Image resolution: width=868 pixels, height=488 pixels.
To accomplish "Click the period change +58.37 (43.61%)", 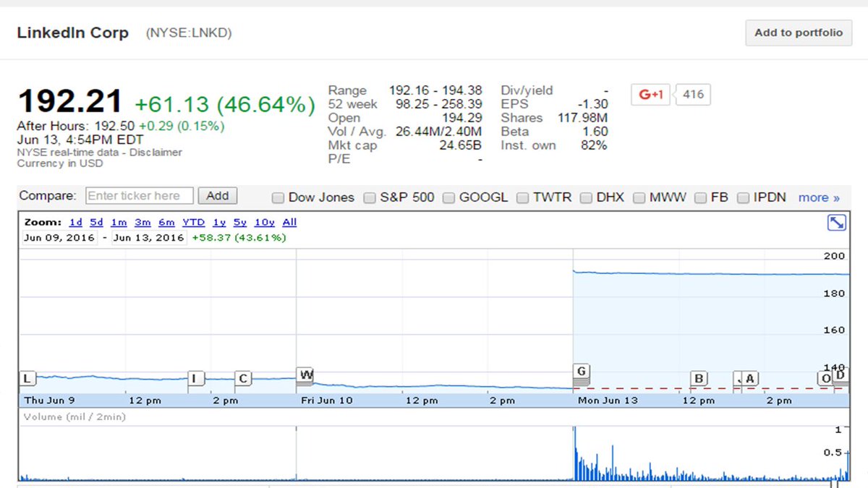I will [239, 237].
